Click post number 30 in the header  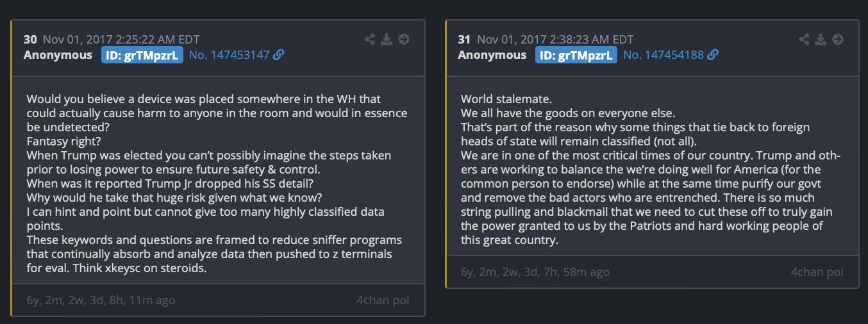tap(30, 40)
